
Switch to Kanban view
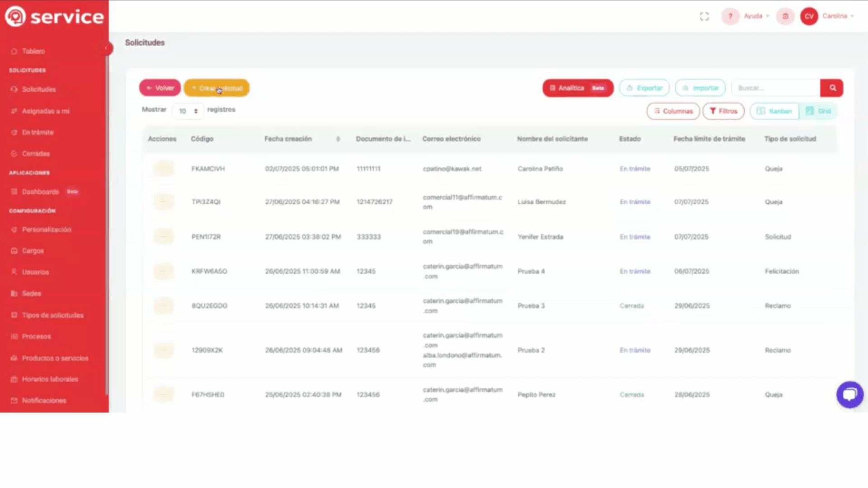pos(774,111)
